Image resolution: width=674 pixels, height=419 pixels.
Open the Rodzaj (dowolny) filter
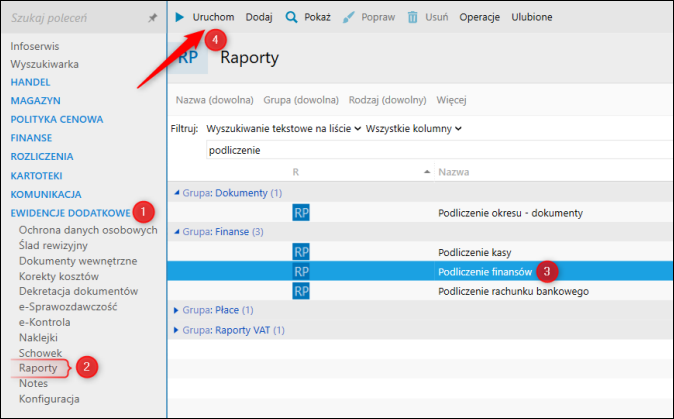[x=387, y=100]
